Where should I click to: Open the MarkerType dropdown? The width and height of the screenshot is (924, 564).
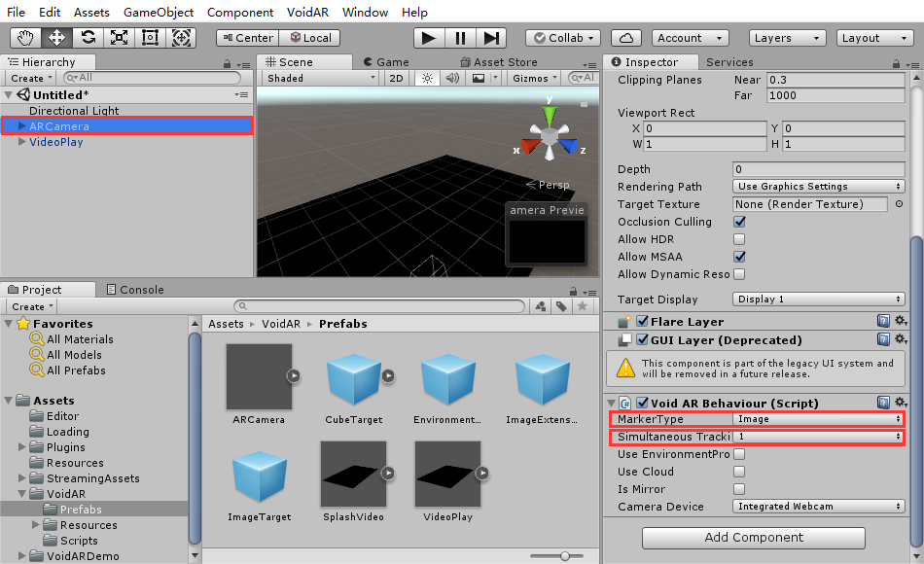click(818, 419)
